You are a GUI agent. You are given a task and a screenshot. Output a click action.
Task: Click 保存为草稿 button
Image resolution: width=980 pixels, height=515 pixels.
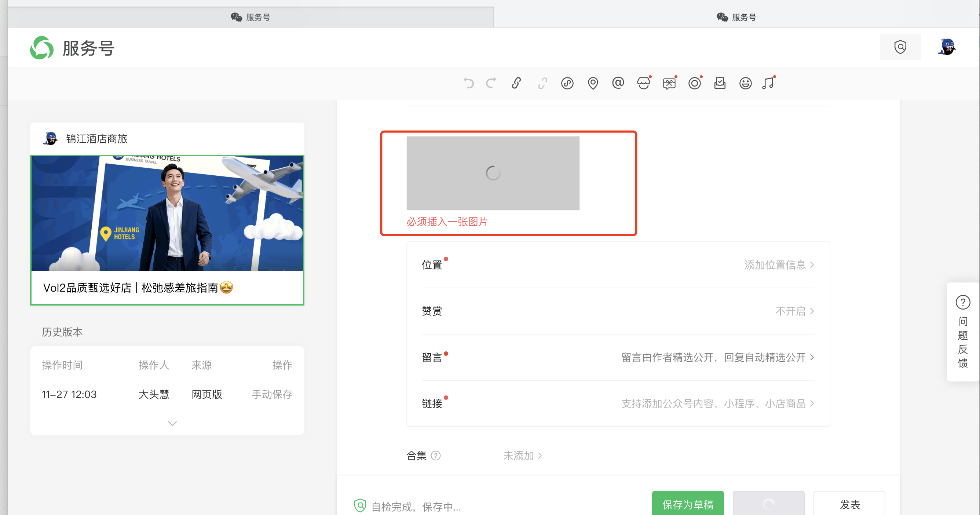tap(688, 504)
